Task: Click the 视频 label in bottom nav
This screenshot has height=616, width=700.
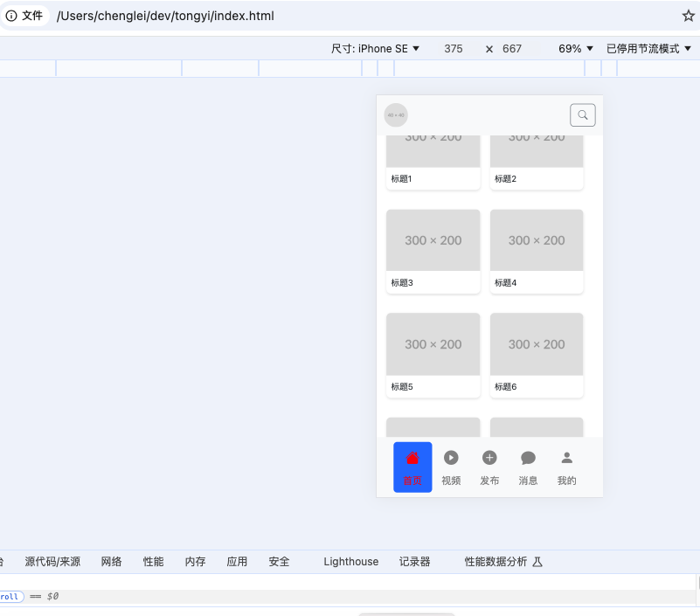Action: [451, 481]
